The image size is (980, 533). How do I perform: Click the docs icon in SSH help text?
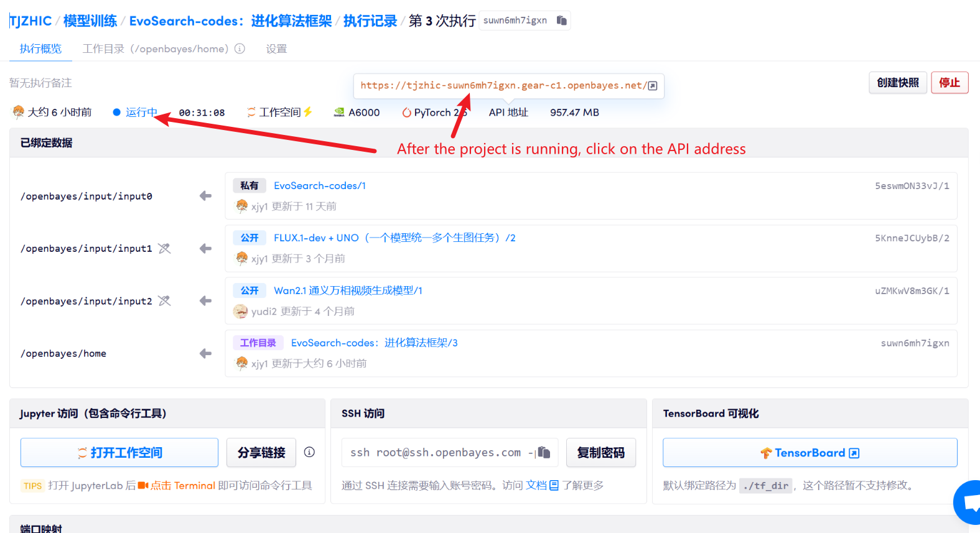pyautogui.click(x=554, y=485)
